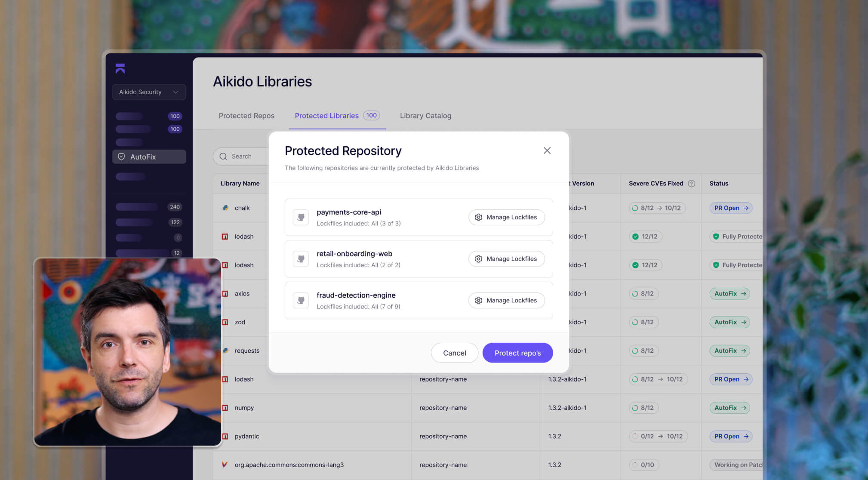Click the Severe CVEs Fixed help icon
868x480 pixels.
(692, 184)
